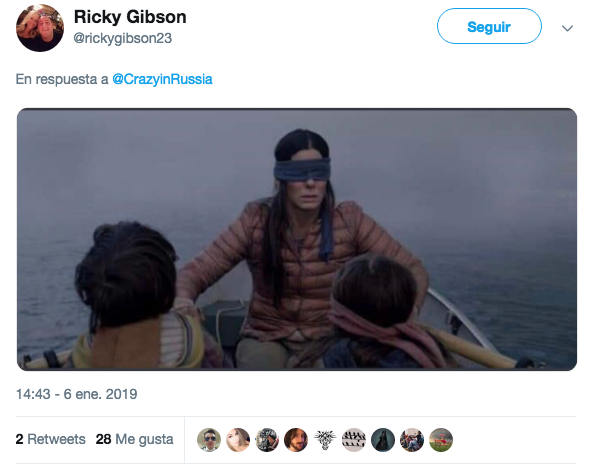Image resolution: width=592 pixels, height=473 pixels.
Task: View the 28 Me gusta list
Action: (134, 439)
